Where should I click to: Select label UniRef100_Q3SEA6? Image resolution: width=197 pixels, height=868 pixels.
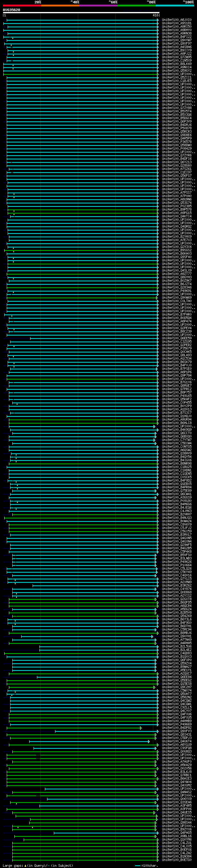[176, 802]
